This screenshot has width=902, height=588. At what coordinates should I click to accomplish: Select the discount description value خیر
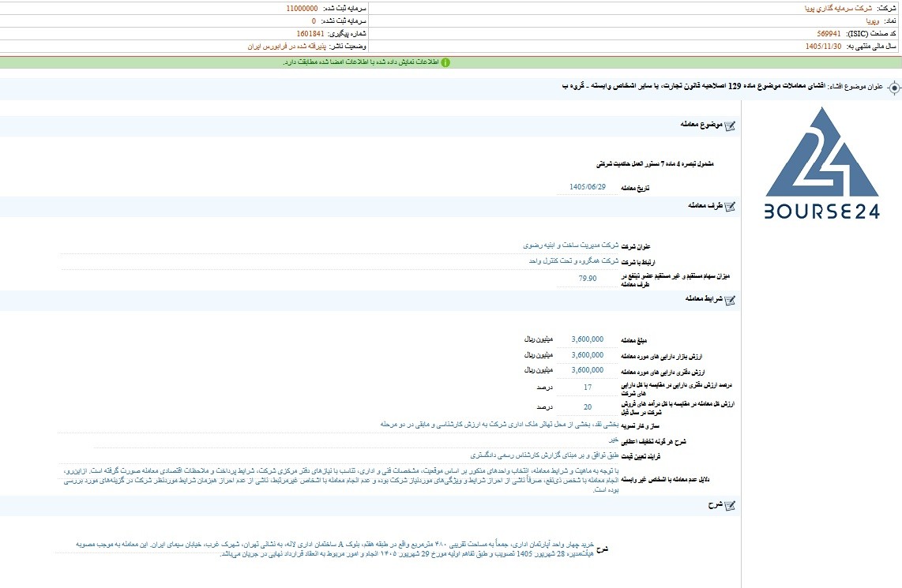pyautogui.click(x=614, y=440)
